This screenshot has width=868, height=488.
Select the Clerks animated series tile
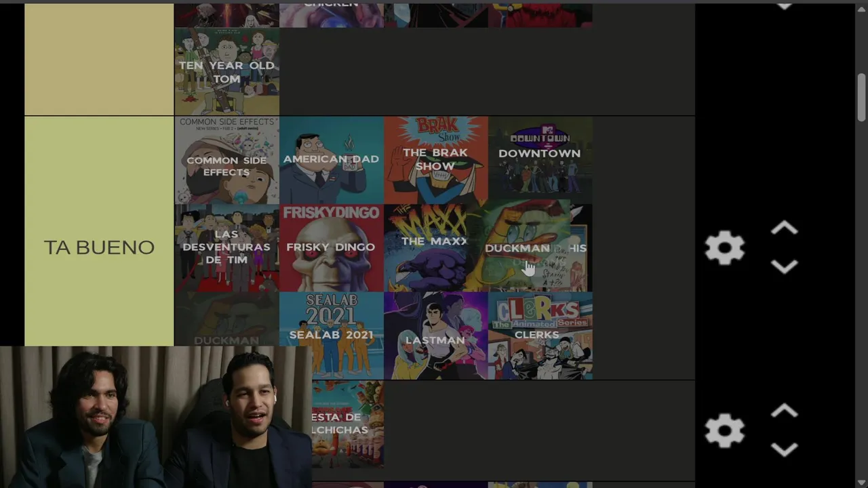pos(540,335)
